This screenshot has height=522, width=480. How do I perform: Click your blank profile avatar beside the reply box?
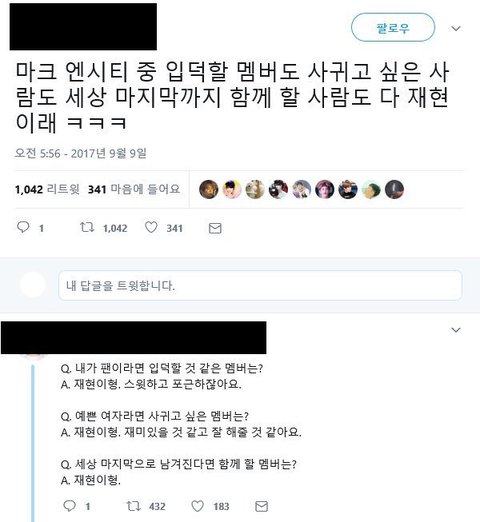[x=33, y=285]
